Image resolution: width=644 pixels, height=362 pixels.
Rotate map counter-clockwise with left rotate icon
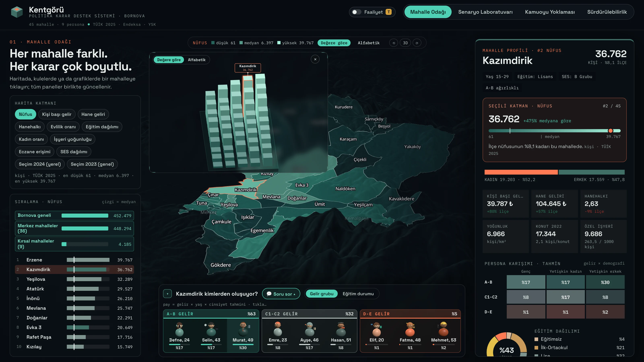click(394, 43)
